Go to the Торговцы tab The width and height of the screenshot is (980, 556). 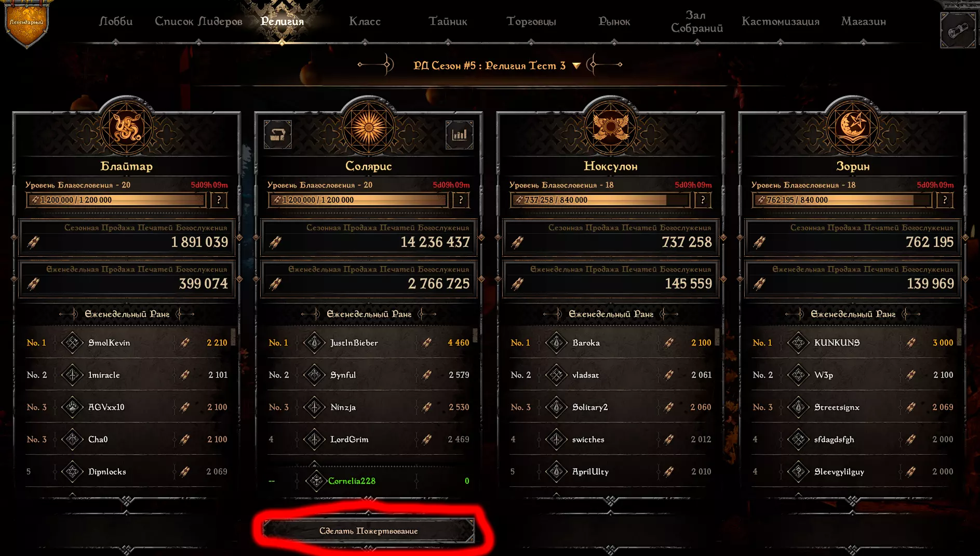pos(531,22)
